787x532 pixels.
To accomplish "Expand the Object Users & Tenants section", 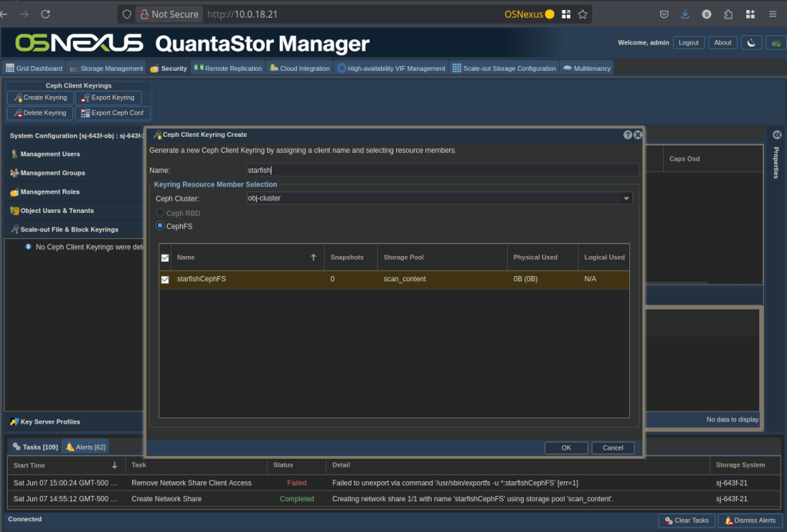I will tap(57, 211).
